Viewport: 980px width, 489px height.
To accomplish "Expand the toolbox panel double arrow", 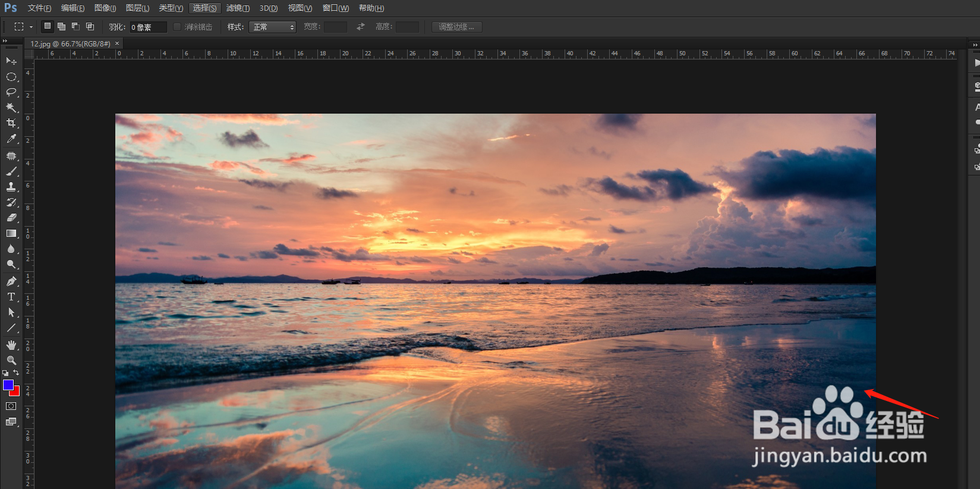I will pos(5,40).
